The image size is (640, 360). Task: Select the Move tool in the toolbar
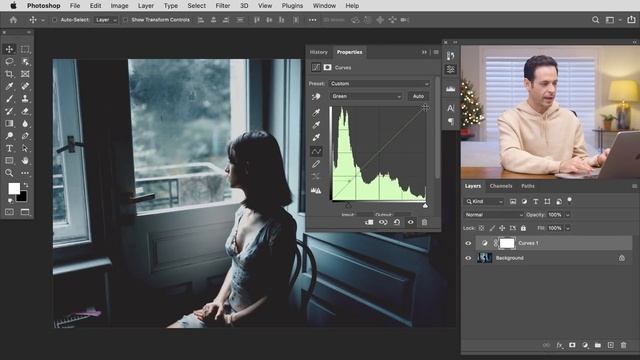(9, 49)
